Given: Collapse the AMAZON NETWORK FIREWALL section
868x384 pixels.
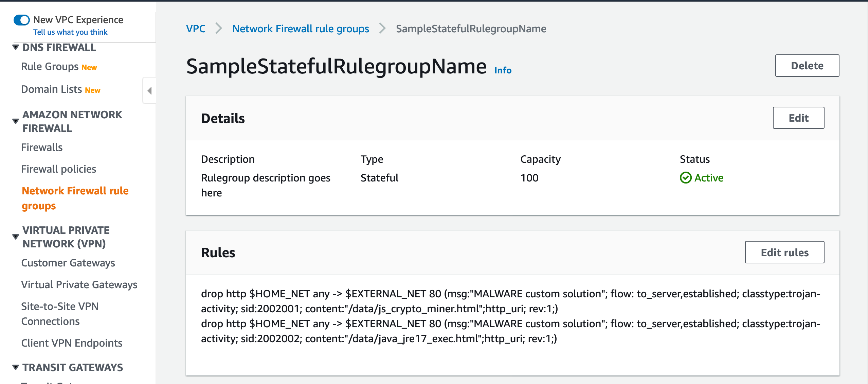Looking at the screenshot, I should 15,120.
